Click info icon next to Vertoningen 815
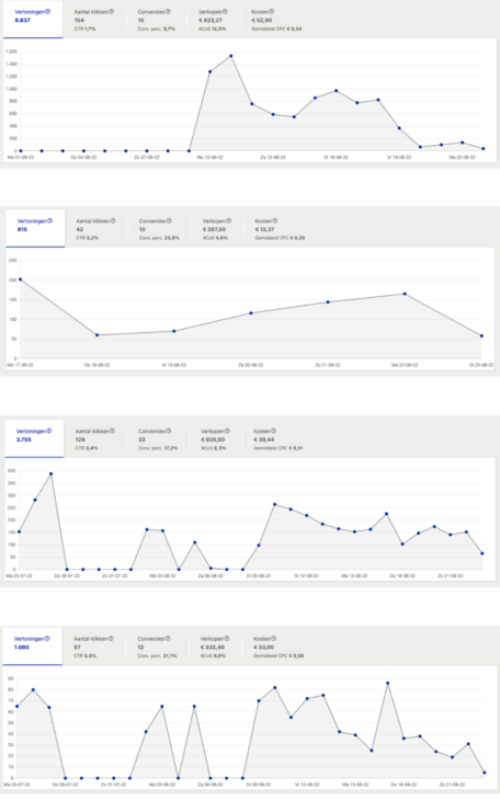This screenshot has height=800, width=500. coord(49,221)
